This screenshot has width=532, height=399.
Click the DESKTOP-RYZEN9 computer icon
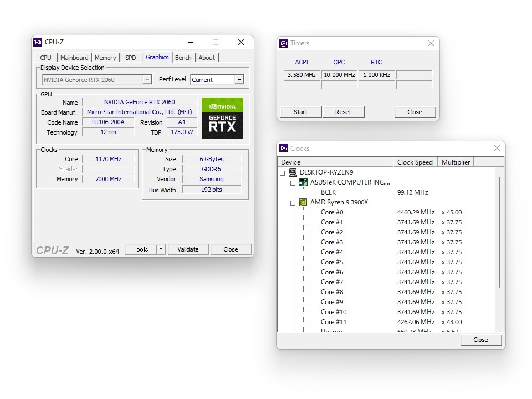pos(293,172)
